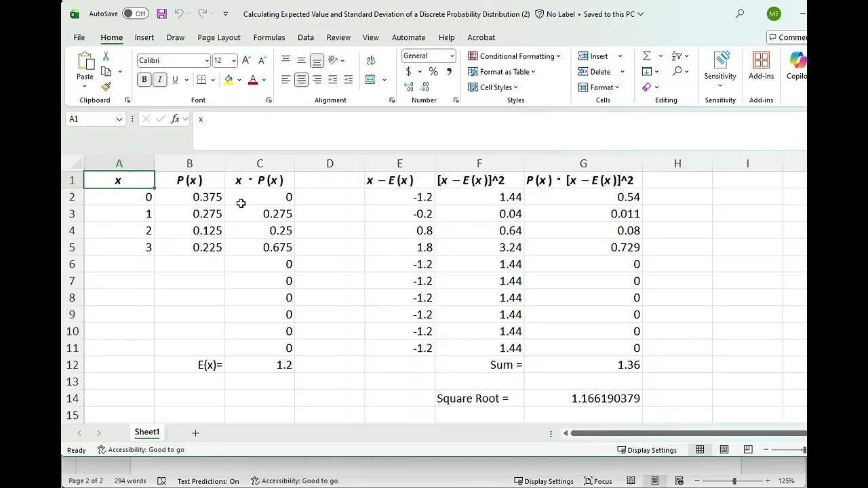
Task: Decrease font size with the smaller A icon
Action: tap(262, 60)
